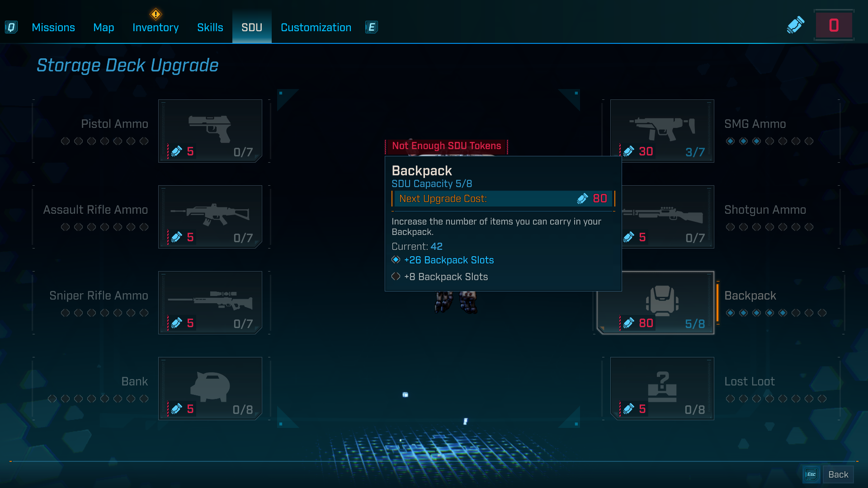
Task: Select the Assault Rifle Ammo upgrade tile
Action: click(x=210, y=217)
